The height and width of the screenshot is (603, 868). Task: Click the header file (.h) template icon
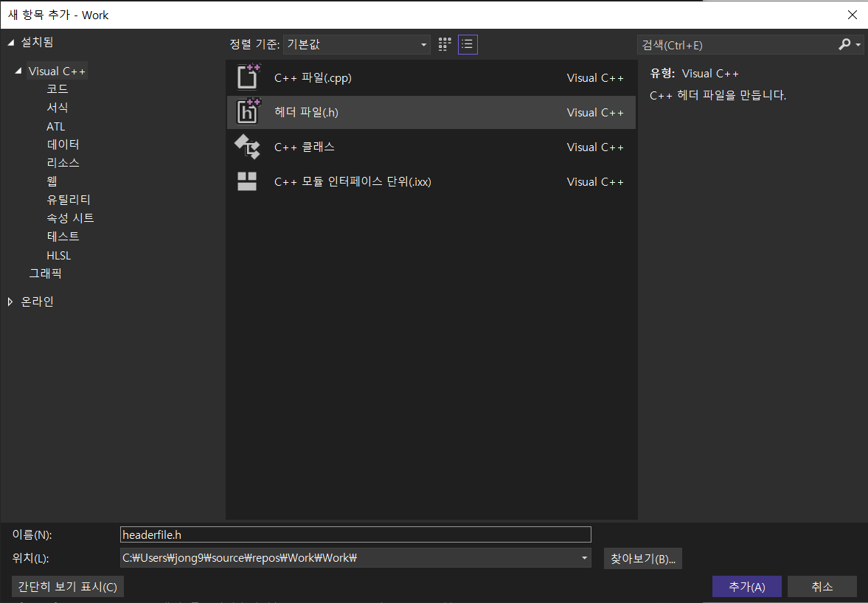tap(248, 112)
